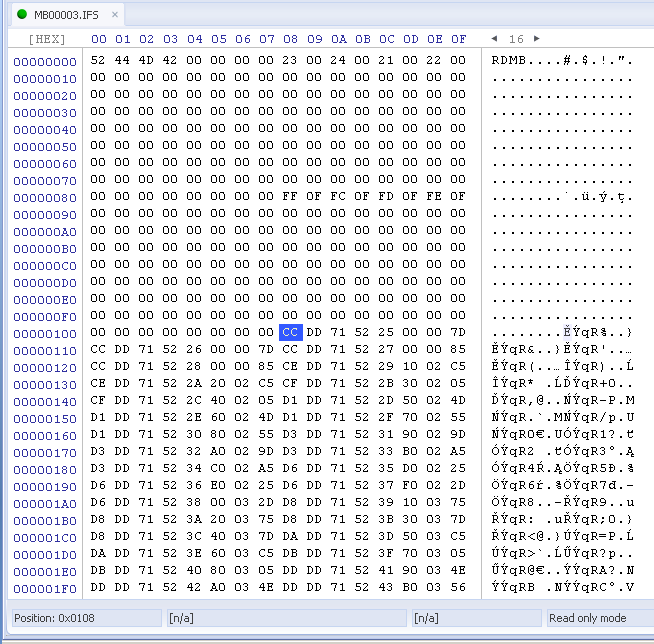Select offset row 000001F0
Screen dimensions: 654x644
[45, 589]
